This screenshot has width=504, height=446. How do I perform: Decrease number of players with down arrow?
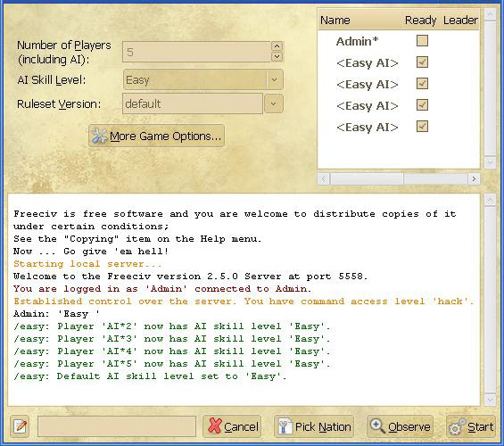coord(277,56)
